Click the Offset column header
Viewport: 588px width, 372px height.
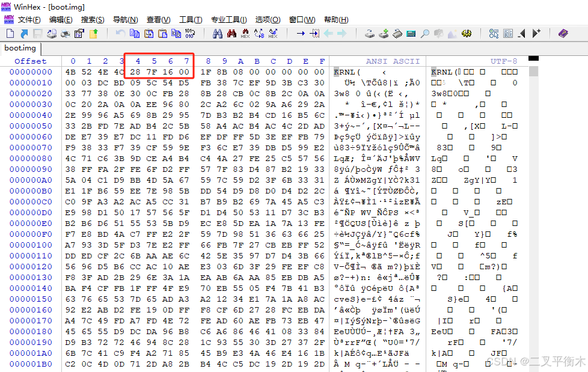tap(31, 61)
